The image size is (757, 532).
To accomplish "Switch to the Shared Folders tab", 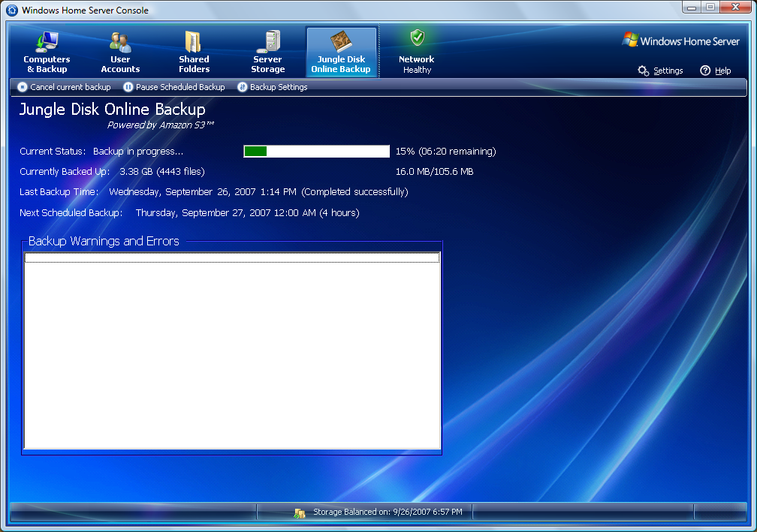I will pos(194,52).
